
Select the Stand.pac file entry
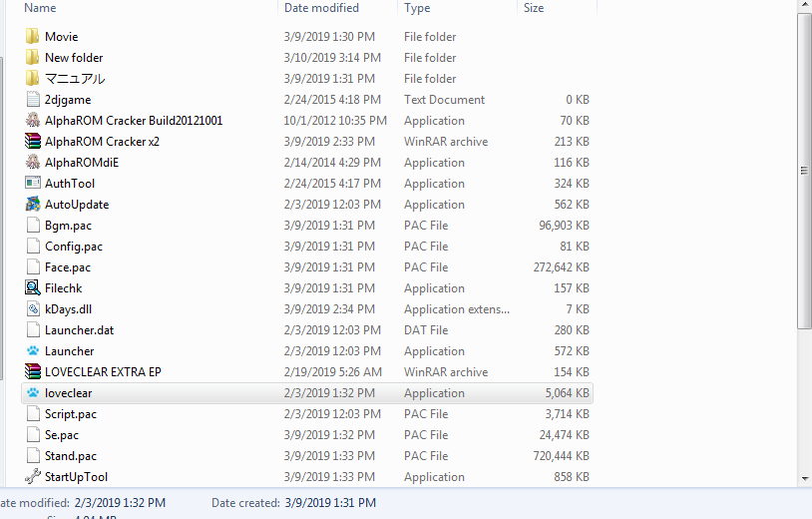point(70,456)
